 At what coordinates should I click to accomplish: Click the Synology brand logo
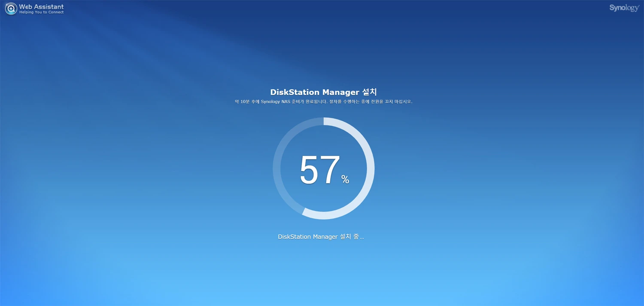(x=624, y=8)
